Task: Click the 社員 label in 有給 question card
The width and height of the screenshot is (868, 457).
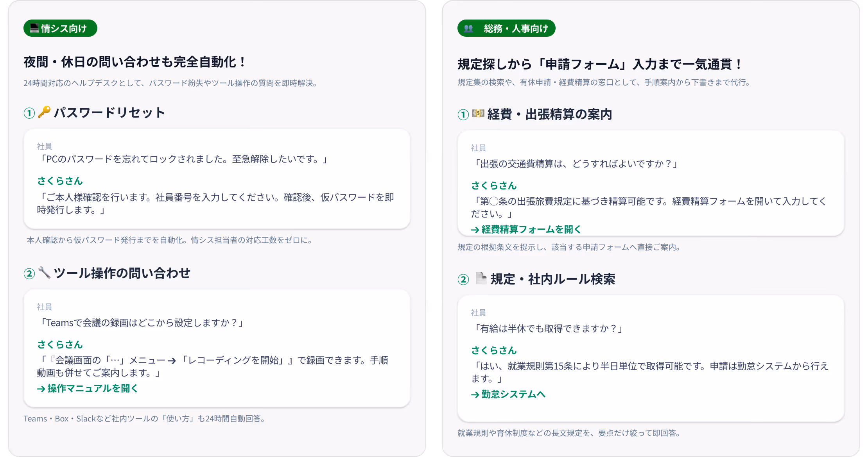Action: [479, 313]
